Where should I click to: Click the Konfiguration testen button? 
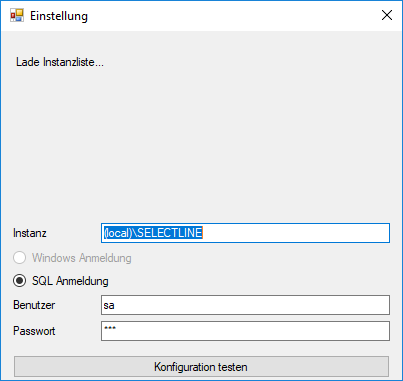pyautogui.click(x=201, y=366)
